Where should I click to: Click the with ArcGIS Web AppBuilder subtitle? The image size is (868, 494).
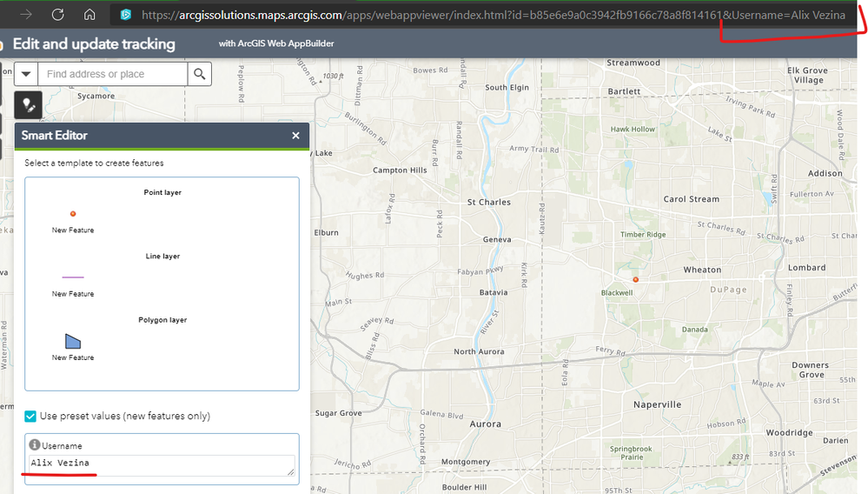[x=276, y=43]
